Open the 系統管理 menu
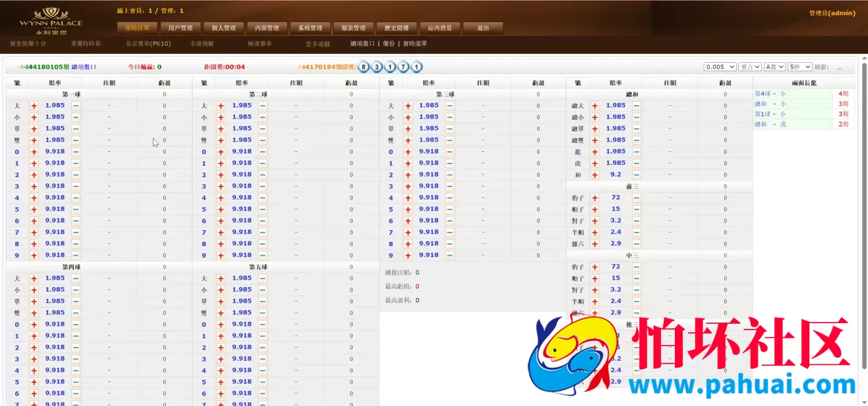The image size is (868, 406). 310,28
